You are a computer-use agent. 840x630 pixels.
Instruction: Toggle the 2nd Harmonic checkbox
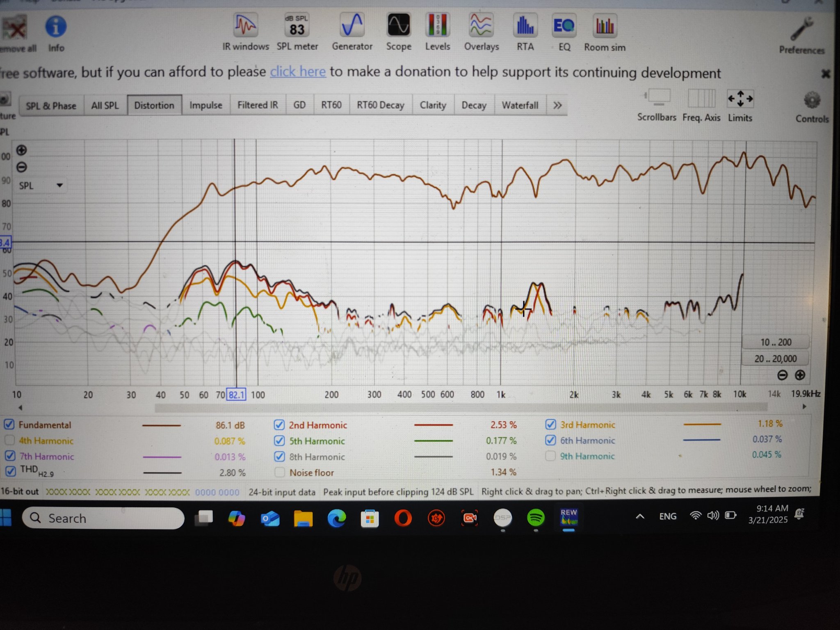279,425
